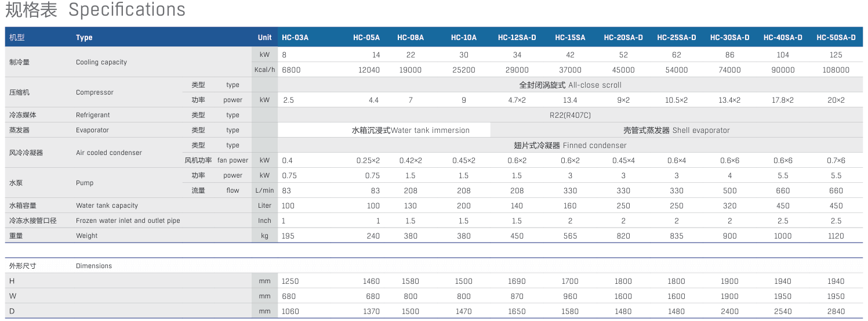Viewport: 868px width, 321px height.
Task: Select the 125 kW cooling capacity value
Action: pos(836,55)
